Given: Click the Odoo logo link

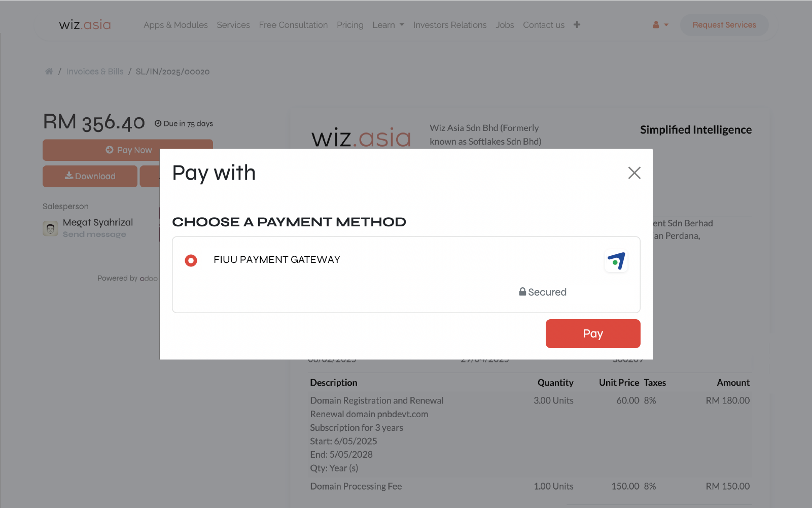Looking at the screenshot, I should coord(149,279).
